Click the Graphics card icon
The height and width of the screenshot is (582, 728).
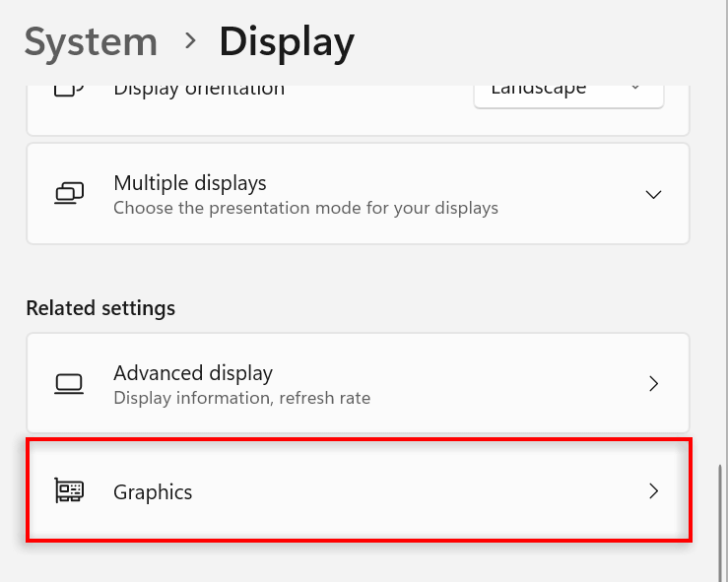(69, 490)
